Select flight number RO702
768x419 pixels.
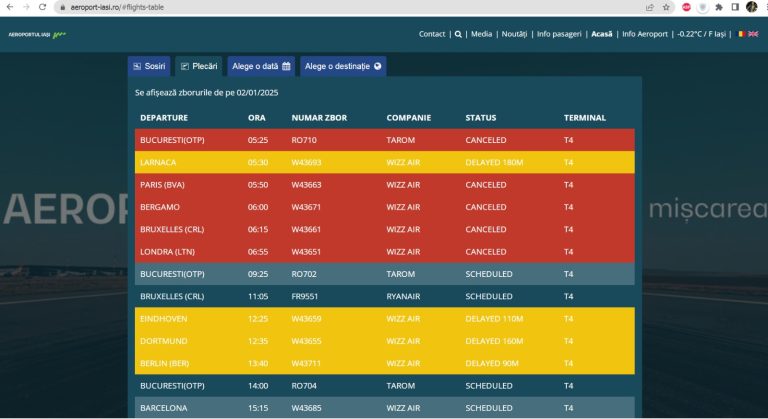304,274
